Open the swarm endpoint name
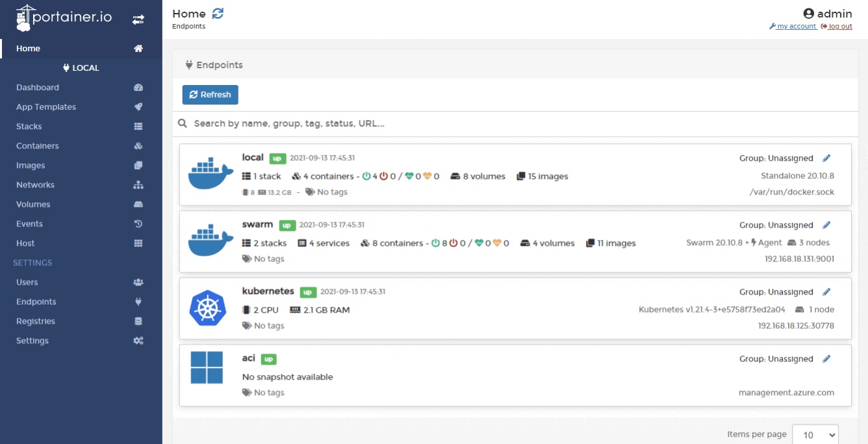This screenshot has height=444, width=868. [257, 224]
